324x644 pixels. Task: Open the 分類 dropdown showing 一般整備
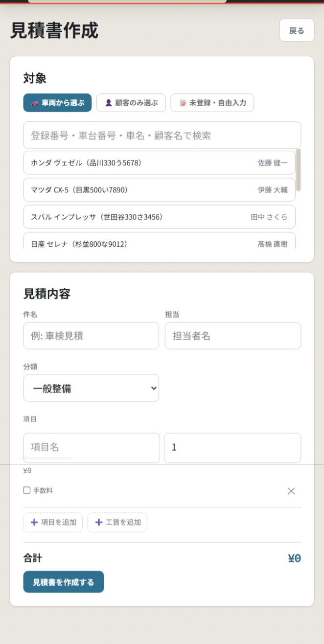pos(91,388)
